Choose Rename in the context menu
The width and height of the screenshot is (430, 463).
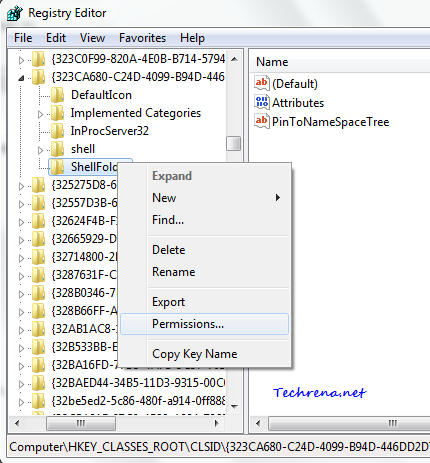(204, 272)
